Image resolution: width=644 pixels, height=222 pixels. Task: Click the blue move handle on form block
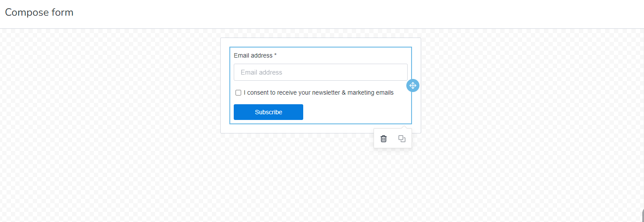coord(413,85)
